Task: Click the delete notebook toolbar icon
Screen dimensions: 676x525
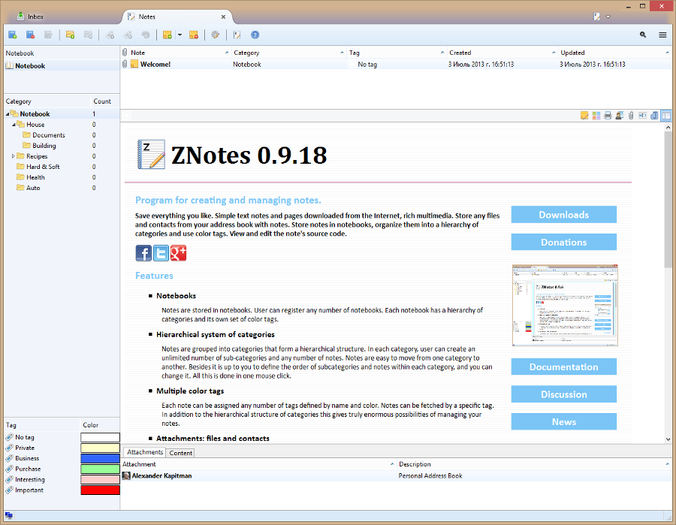Action: 30,35
